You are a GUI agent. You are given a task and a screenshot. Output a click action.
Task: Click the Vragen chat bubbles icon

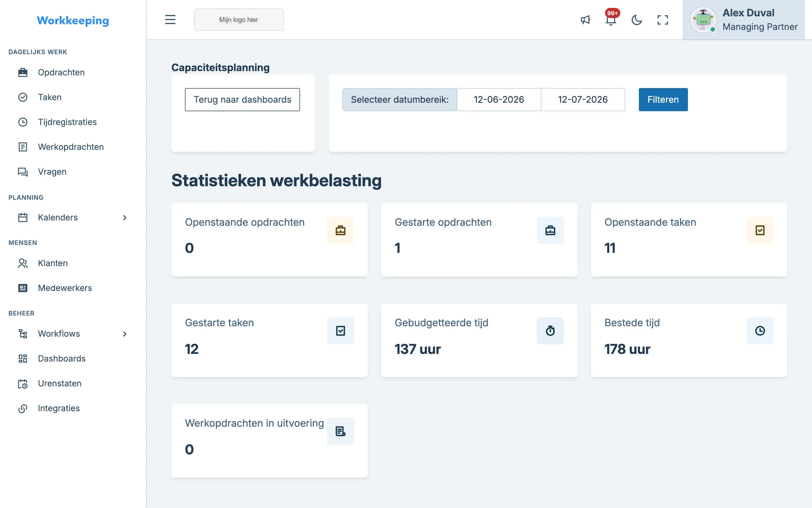23,172
